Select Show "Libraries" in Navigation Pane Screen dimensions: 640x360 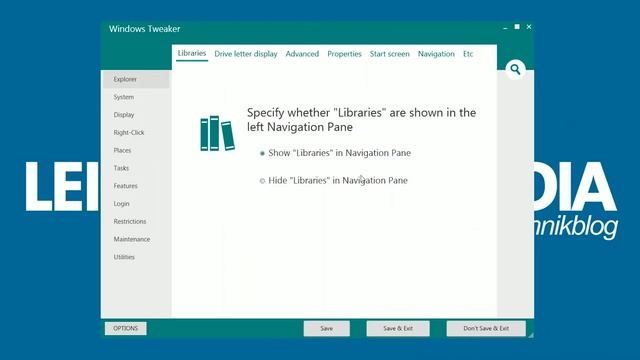335,153
